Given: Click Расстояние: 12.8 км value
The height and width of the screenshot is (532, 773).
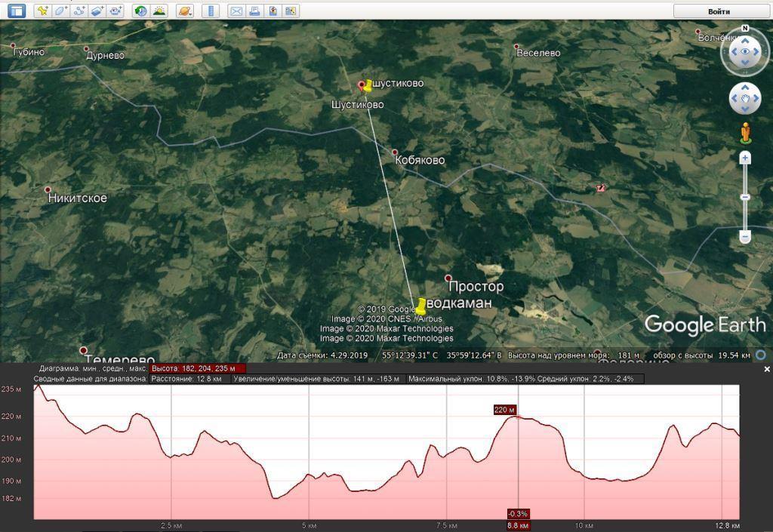Looking at the screenshot, I should click(x=186, y=379).
